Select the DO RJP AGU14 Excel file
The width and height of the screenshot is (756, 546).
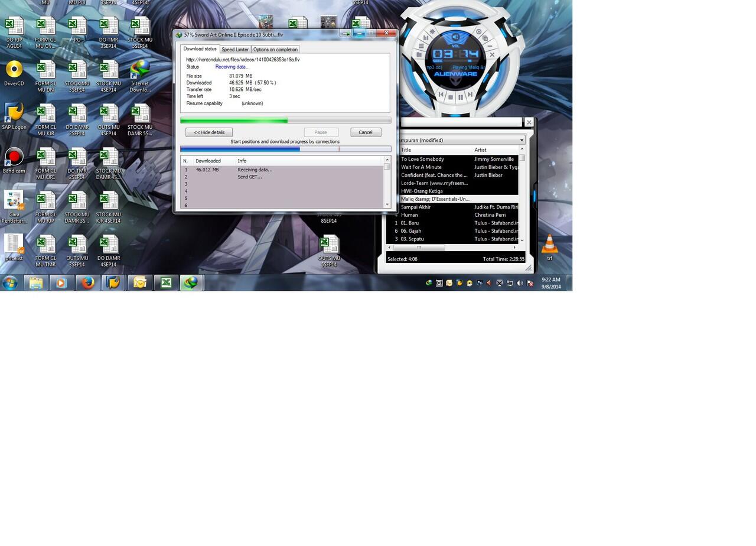pos(14,32)
